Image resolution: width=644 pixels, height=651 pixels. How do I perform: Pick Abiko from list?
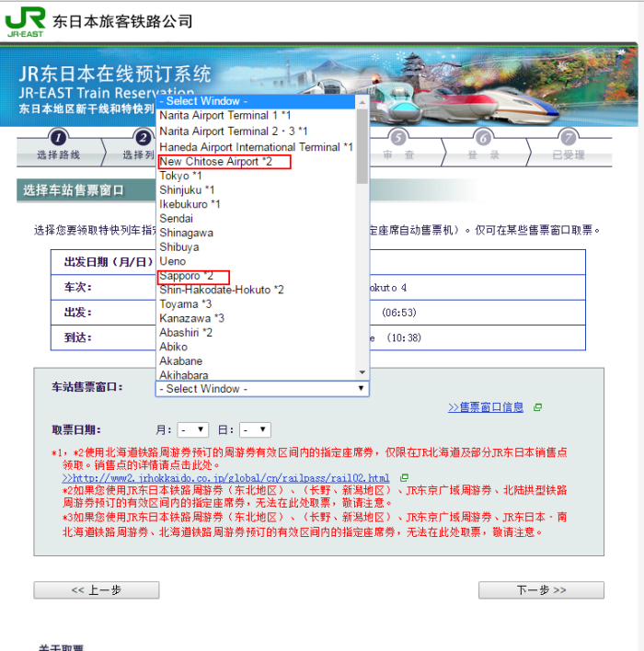[x=256, y=347]
